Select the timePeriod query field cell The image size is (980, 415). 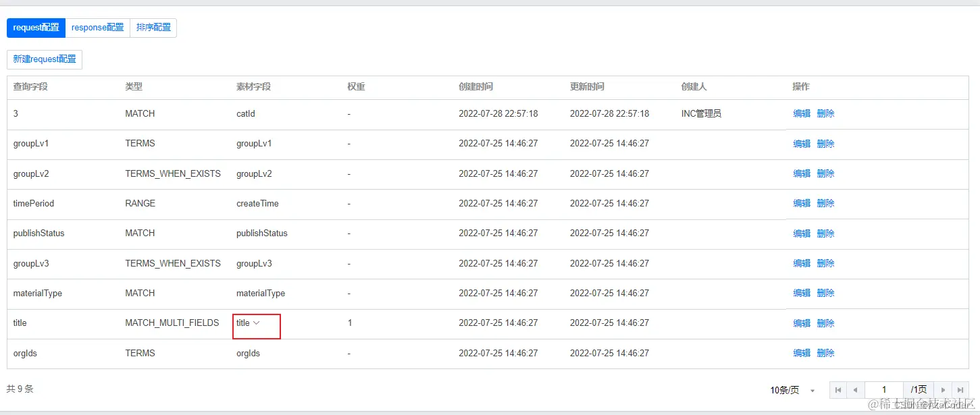click(34, 203)
